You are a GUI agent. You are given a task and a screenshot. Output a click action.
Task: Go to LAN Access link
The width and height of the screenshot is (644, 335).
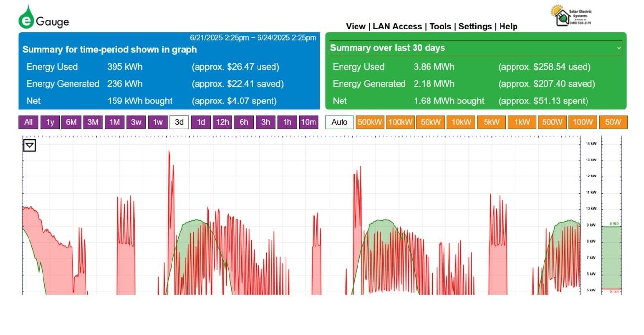(397, 27)
